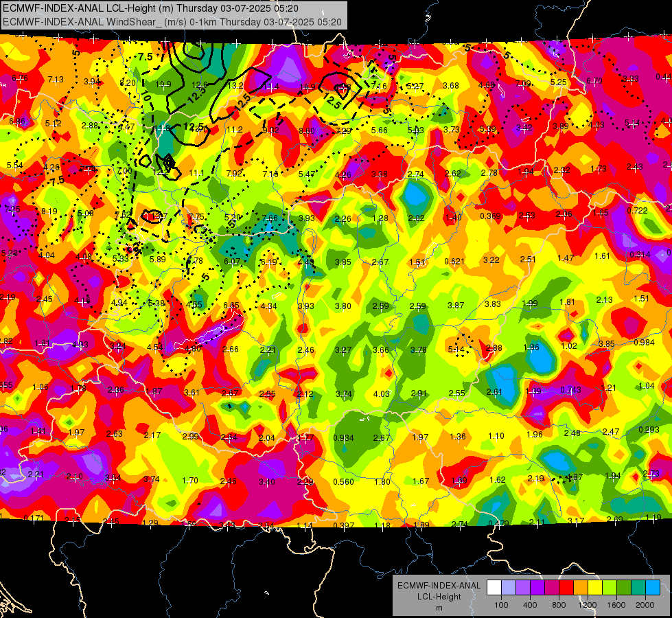Click the map value 3.68
This screenshot has height=618, width=672.
(x=451, y=86)
